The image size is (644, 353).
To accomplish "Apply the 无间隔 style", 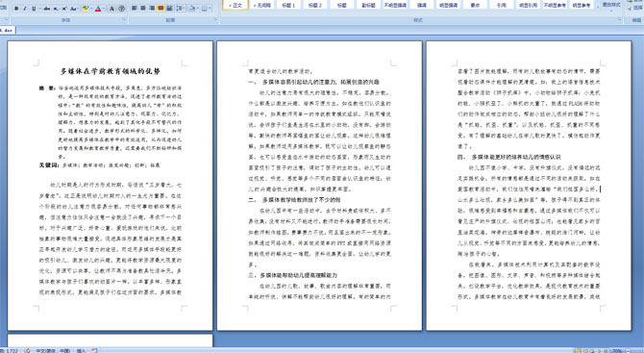I will pos(261,5).
